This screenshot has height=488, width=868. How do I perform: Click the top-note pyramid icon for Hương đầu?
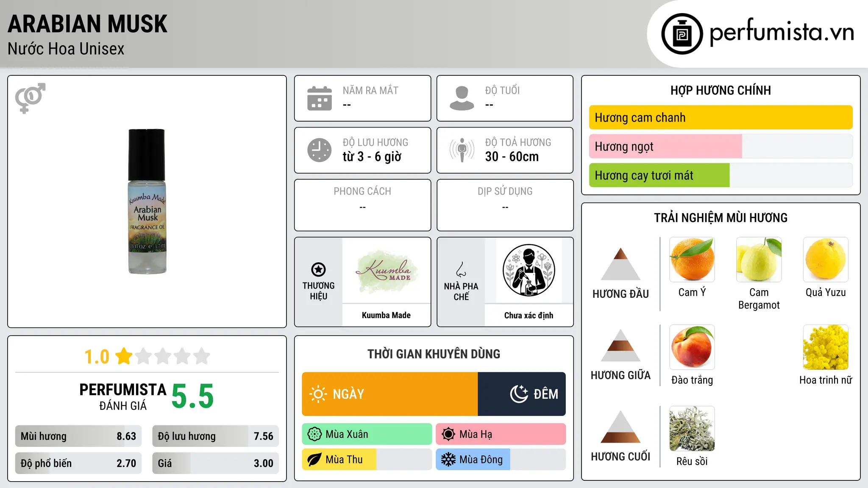620,264
